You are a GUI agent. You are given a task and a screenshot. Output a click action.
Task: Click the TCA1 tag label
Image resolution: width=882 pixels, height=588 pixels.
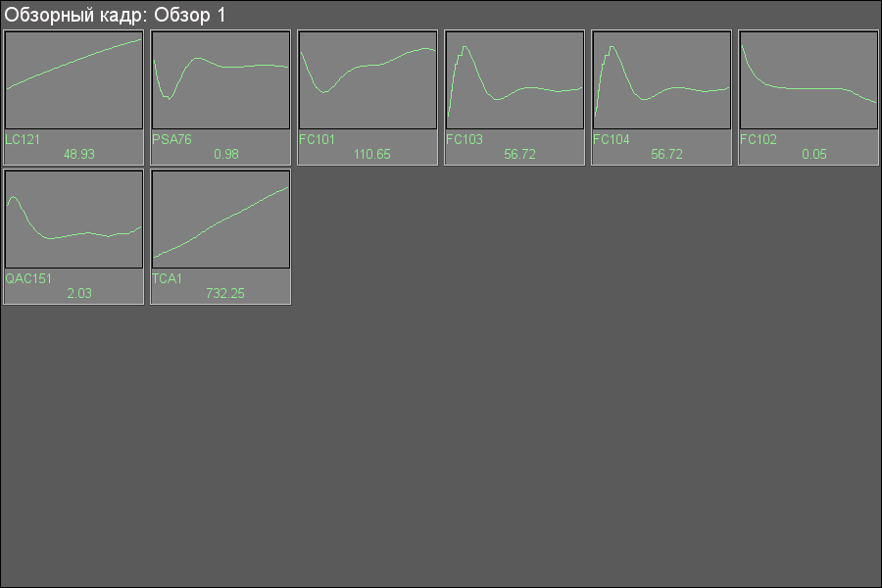coord(168,279)
